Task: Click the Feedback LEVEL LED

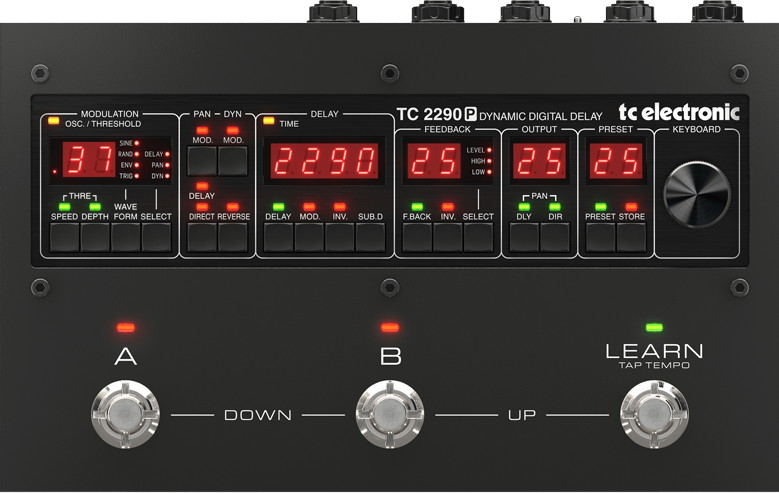Action: [489, 150]
